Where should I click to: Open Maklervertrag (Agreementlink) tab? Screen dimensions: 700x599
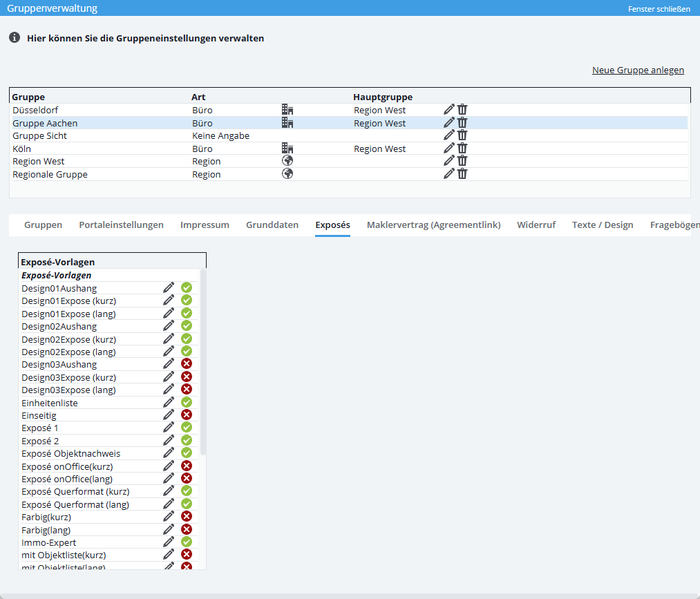433,225
